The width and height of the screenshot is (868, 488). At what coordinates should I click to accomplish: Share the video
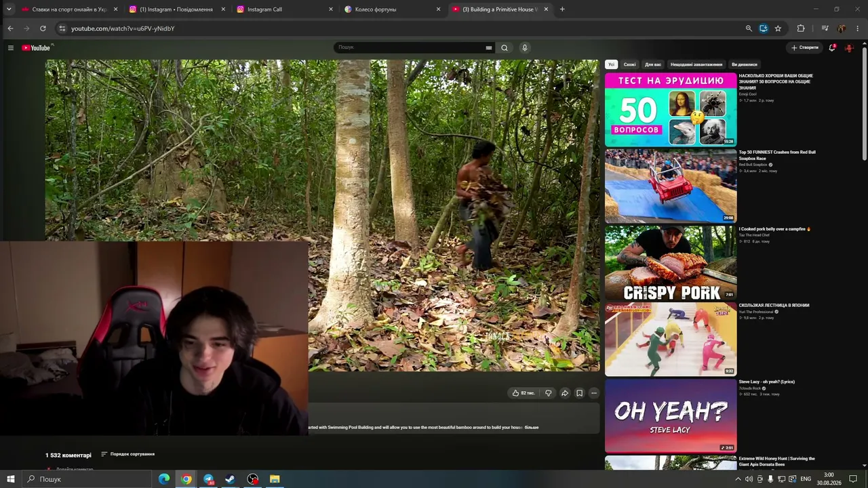(x=564, y=393)
